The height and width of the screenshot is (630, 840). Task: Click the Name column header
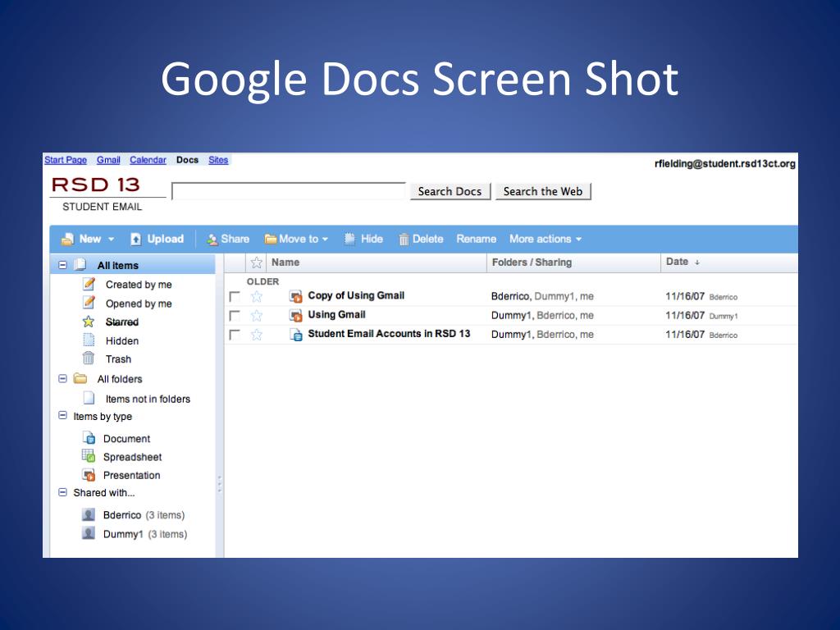point(285,262)
